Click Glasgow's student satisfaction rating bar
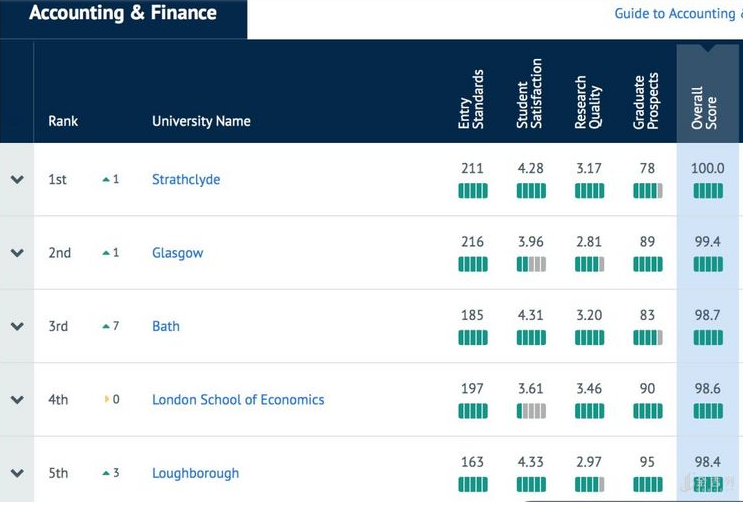Screen dimensions: 743x506 531,264
